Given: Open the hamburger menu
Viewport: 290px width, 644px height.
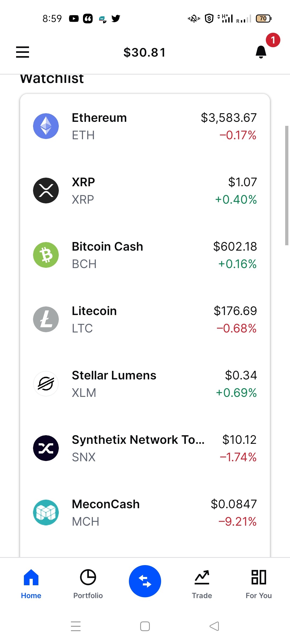Looking at the screenshot, I should [x=23, y=52].
